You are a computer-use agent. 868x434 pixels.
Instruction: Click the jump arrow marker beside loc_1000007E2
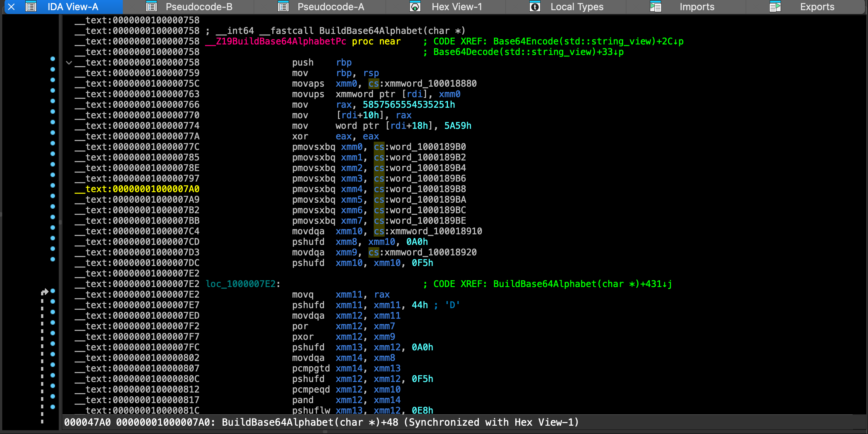coord(45,292)
